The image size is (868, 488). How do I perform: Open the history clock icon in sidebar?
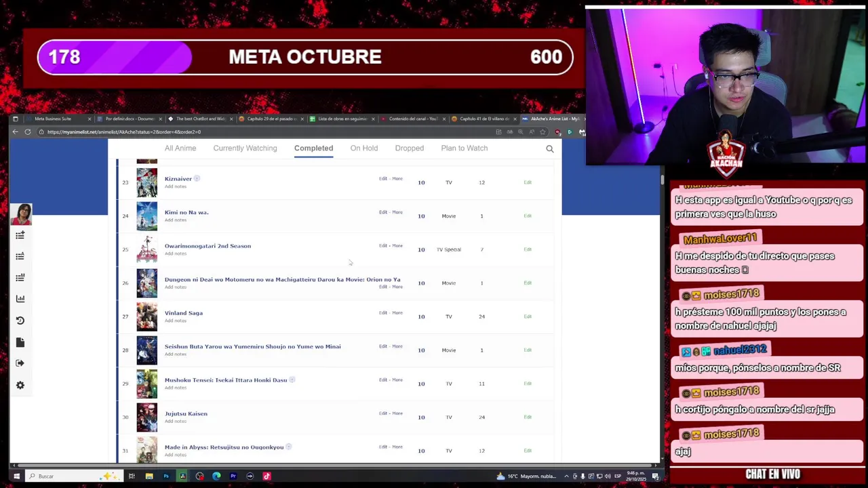[x=20, y=321]
